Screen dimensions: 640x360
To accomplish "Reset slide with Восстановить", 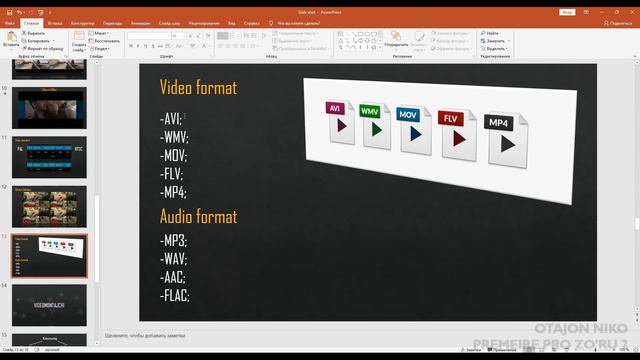I will [x=104, y=41].
